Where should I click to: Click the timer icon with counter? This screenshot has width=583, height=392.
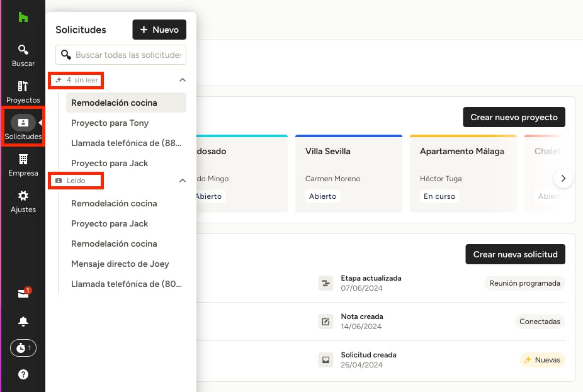(x=23, y=348)
